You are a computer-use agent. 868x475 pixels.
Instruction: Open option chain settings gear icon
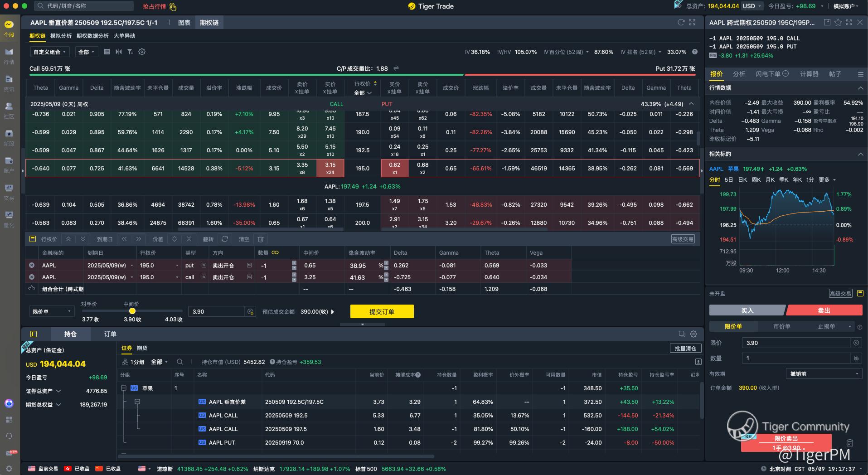pyautogui.click(x=142, y=52)
